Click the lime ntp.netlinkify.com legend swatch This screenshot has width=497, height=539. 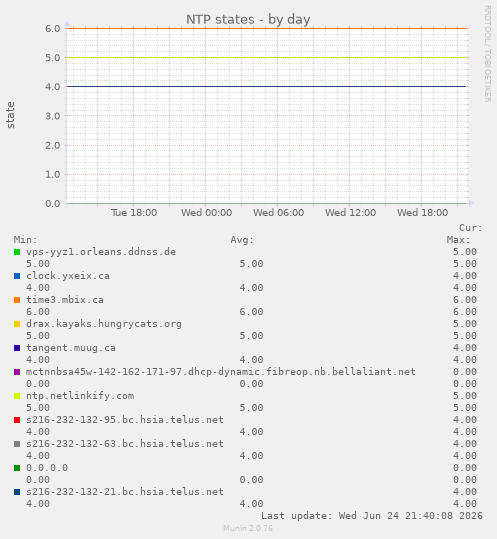[x=17, y=396]
